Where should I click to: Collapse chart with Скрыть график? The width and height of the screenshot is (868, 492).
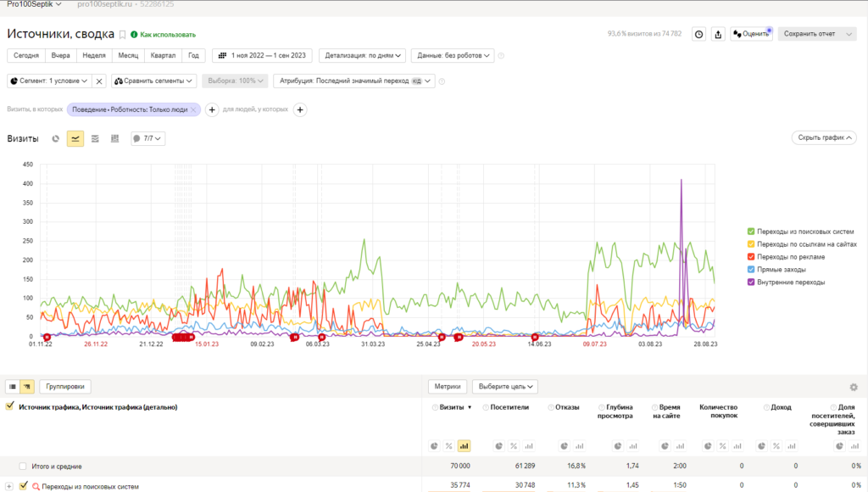pyautogui.click(x=824, y=138)
